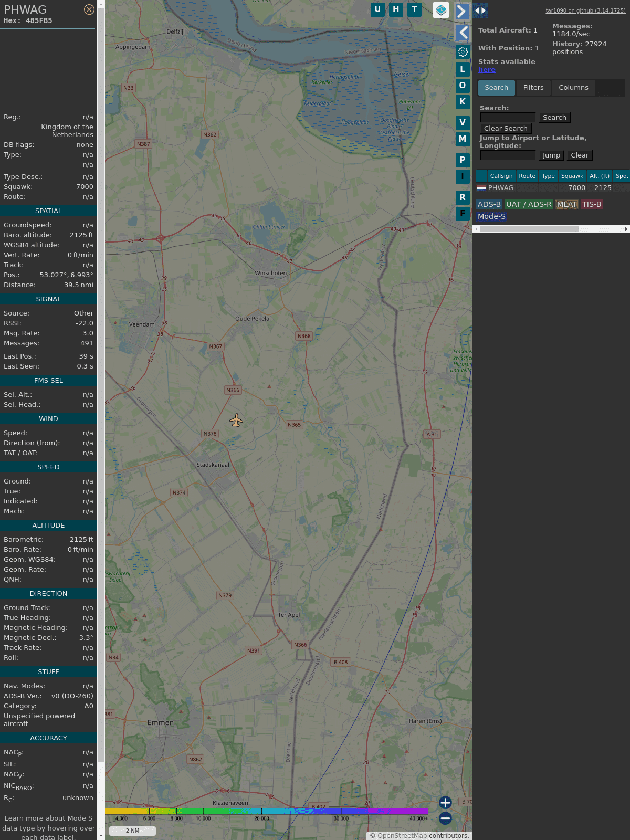
Task: Open the settings gear menu
Action: pyautogui.click(x=463, y=51)
